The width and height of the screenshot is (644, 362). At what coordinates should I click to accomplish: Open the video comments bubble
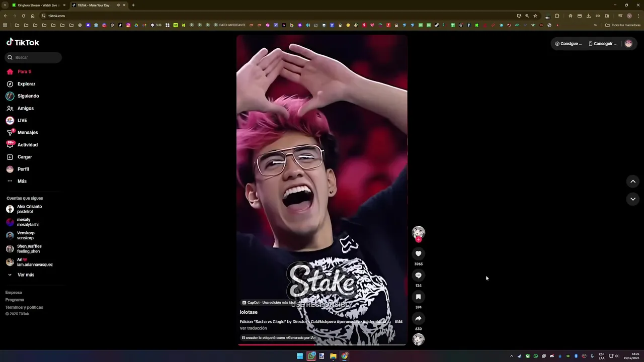click(418, 275)
